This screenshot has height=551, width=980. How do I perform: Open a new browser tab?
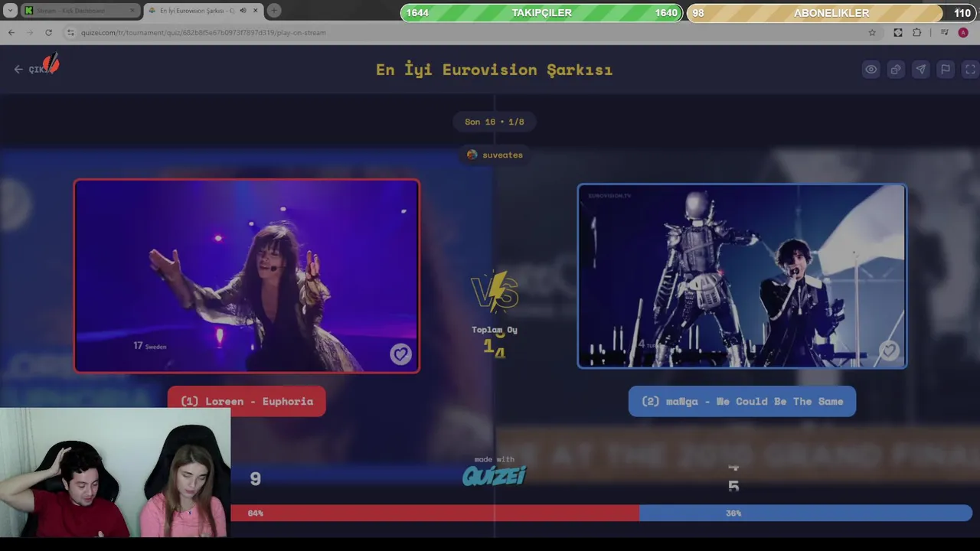click(x=273, y=11)
